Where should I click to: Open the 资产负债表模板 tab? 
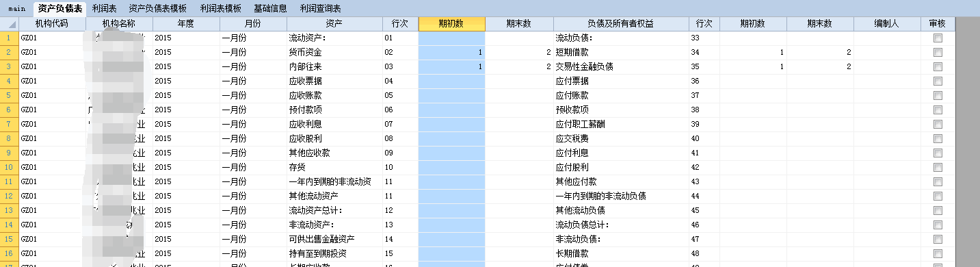(157, 8)
